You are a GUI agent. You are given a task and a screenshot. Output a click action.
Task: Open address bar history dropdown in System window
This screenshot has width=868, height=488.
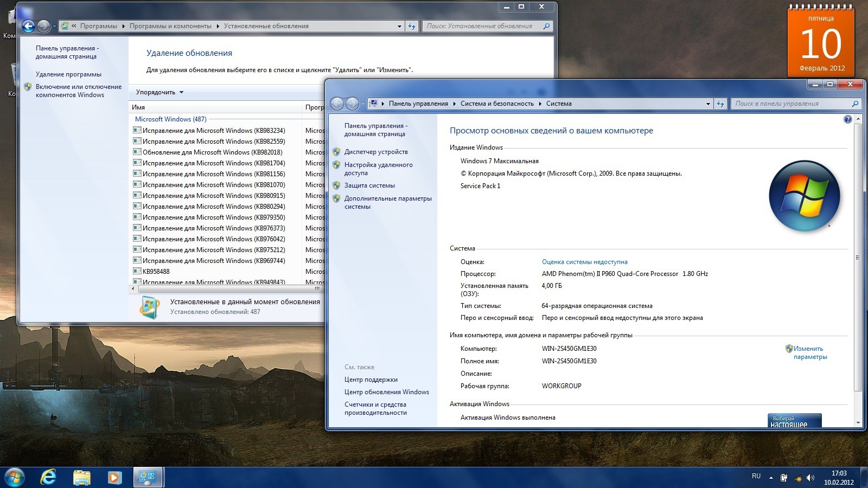click(x=708, y=104)
